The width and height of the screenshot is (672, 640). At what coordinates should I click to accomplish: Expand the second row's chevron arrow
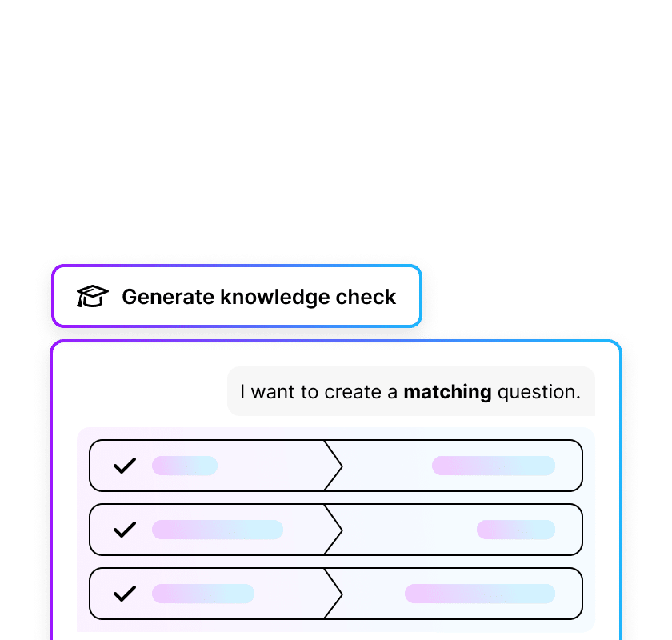[x=333, y=530]
